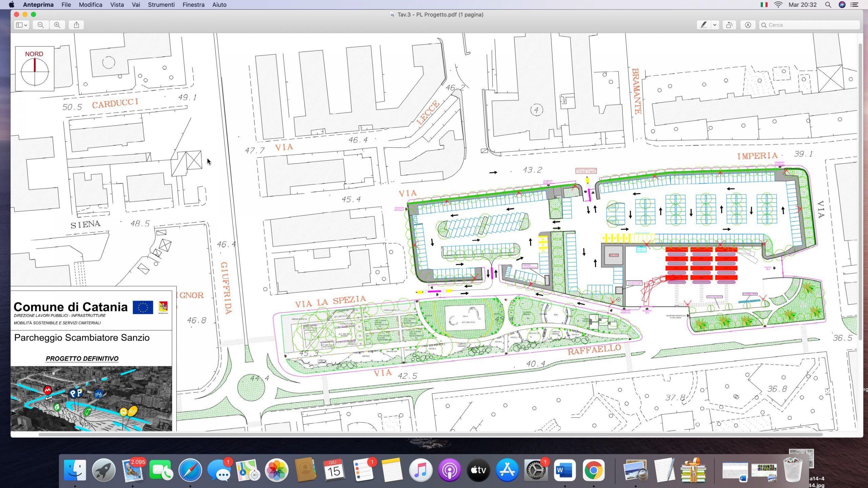Image resolution: width=868 pixels, height=488 pixels.
Task: Click the vertical scrollbar on right
Action: click(x=860, y=191)
